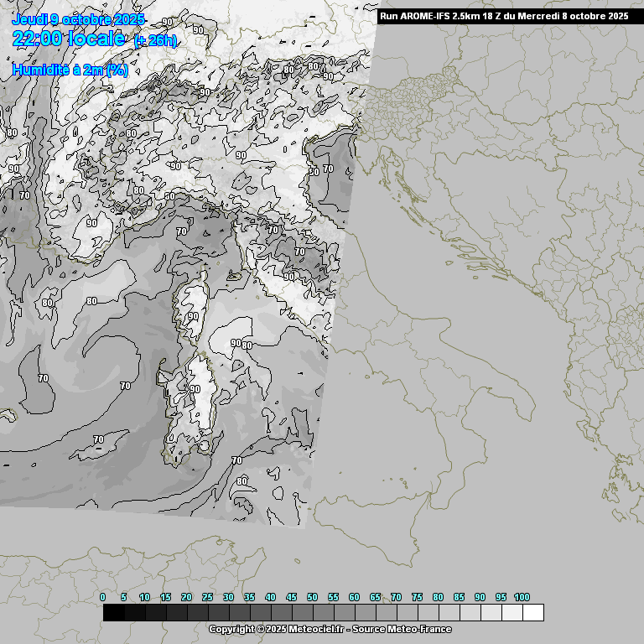Select the black 0% legend swatch

point(114,613)
